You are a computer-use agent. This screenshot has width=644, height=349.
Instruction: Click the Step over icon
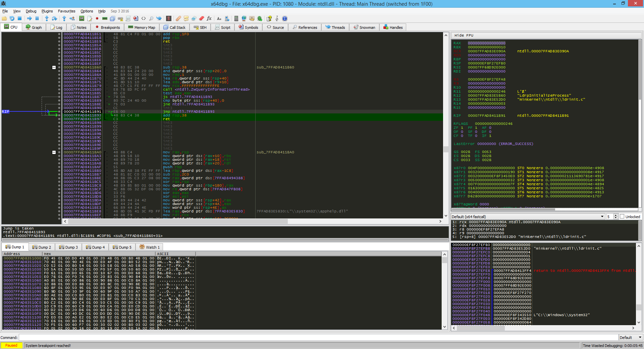54,18
